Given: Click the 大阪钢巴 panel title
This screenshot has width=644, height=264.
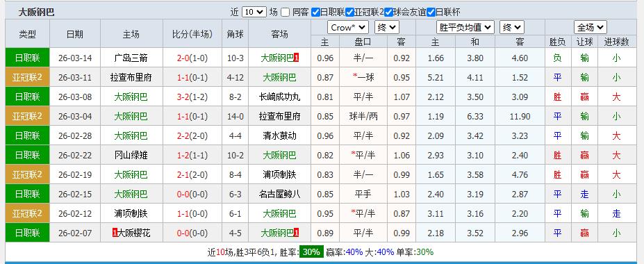Looking at the screenshot, I should click(x=36, y=13).
